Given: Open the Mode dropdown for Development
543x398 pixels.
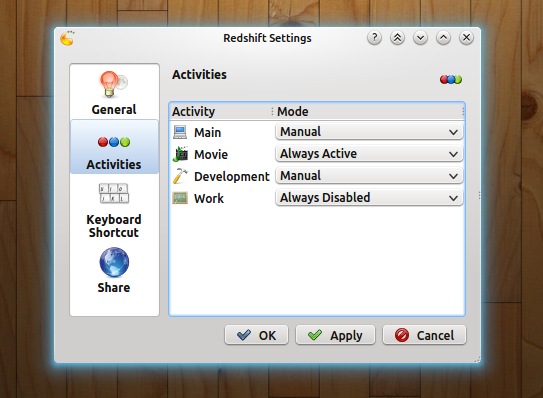Looking at the screenshot, I should click(x=369, y=176).
